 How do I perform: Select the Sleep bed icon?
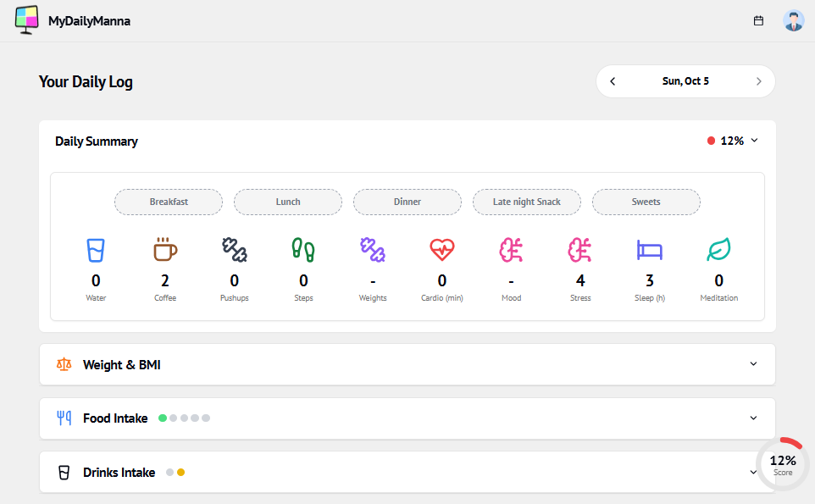[x=650, y=250]
